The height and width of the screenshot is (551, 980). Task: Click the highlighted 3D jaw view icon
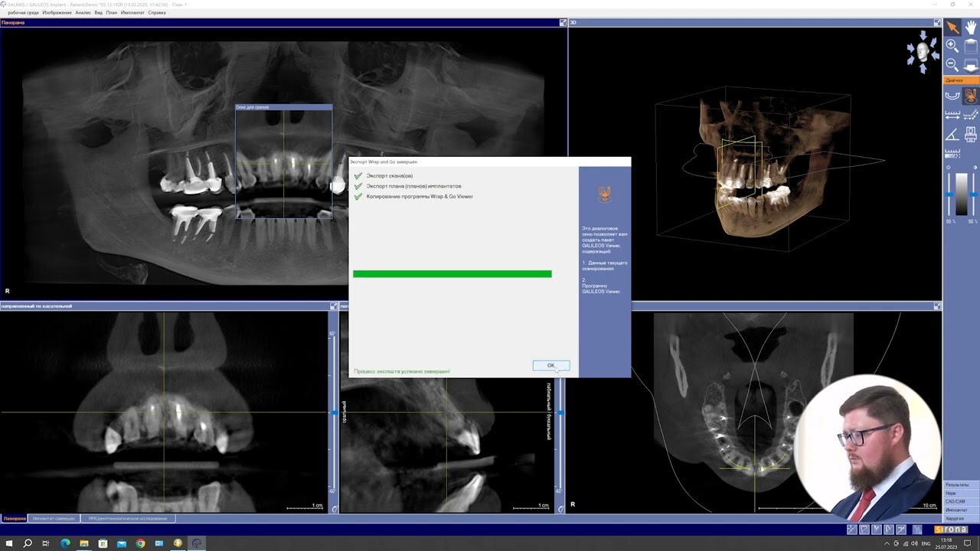coord(971,96)
